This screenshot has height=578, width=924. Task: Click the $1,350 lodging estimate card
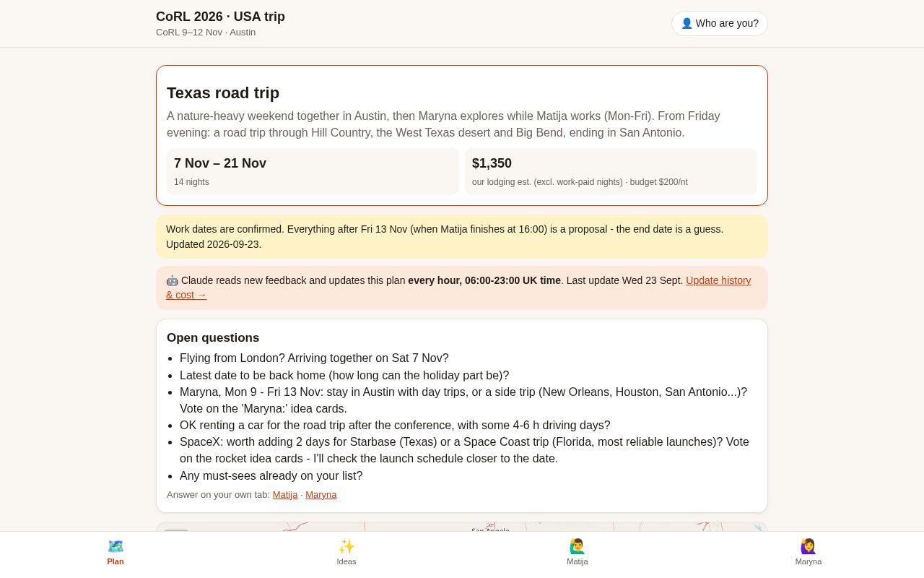[x=611, y=172]
